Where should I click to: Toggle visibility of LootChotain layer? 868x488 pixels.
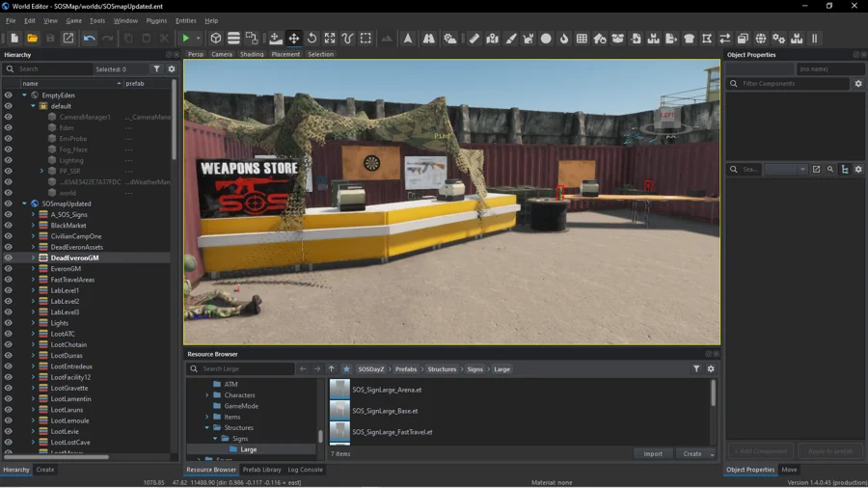coord(9,344)
